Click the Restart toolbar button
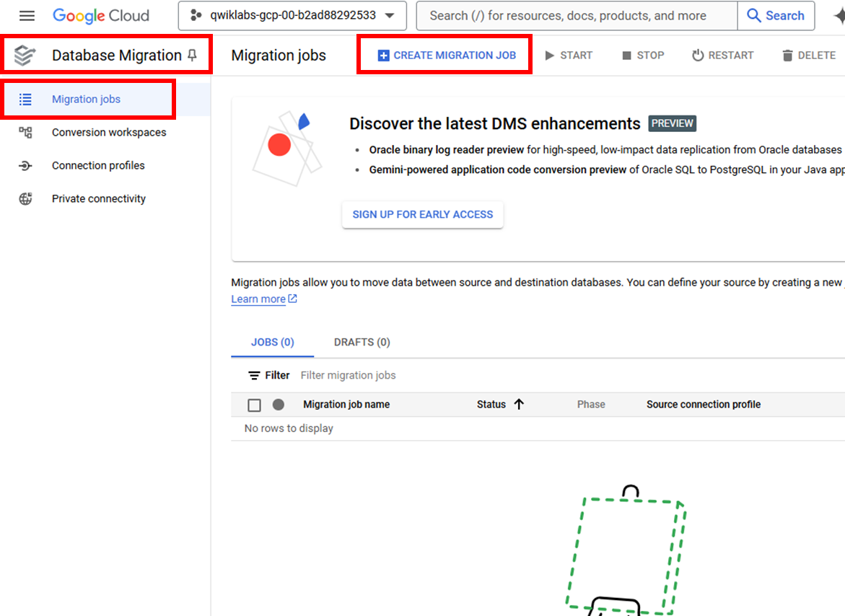 point(722,55)
